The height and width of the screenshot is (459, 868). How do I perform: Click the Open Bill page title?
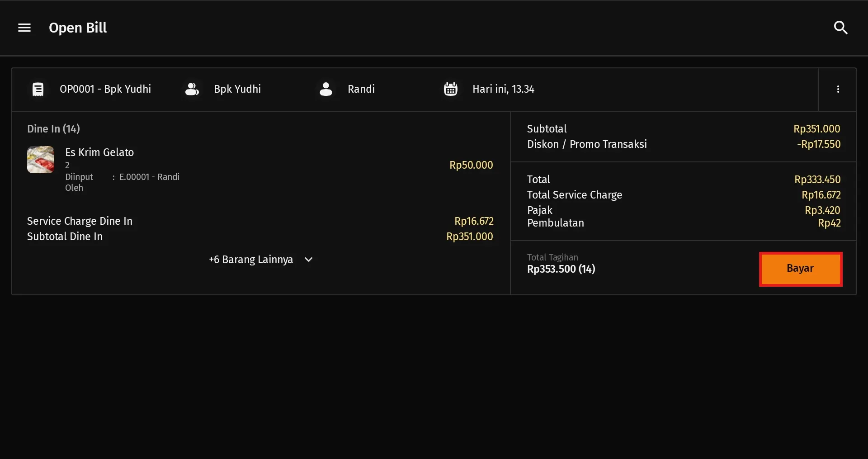78,28
